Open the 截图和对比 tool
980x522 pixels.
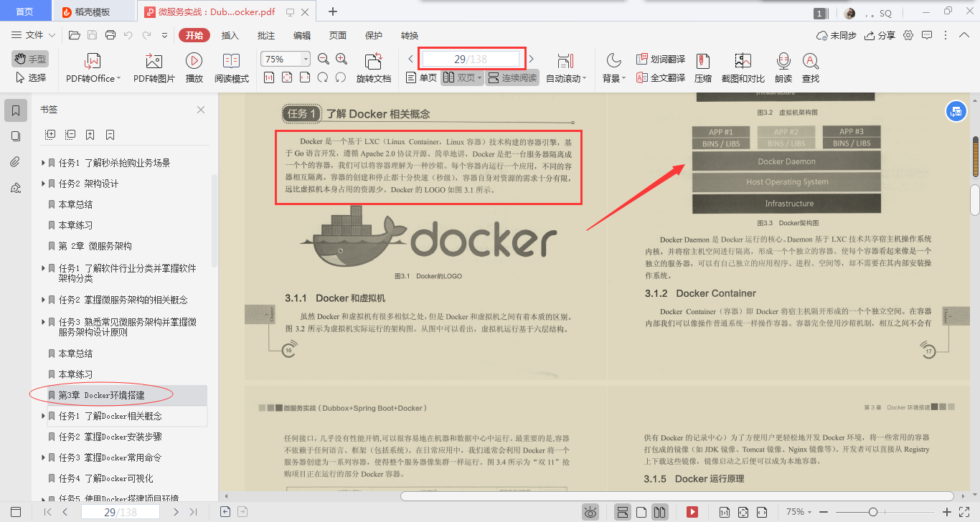point(743,61)
